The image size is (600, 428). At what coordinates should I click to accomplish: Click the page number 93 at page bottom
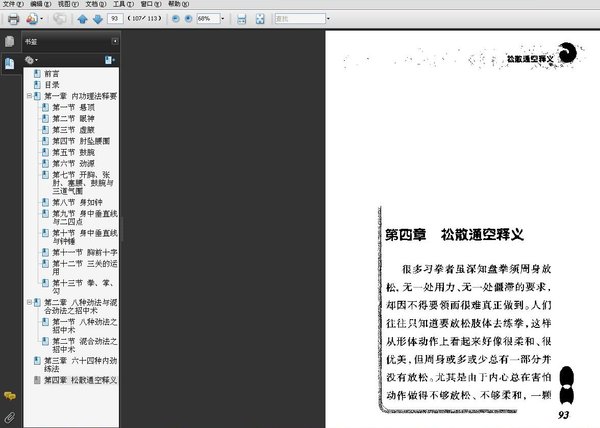point(563,415)
